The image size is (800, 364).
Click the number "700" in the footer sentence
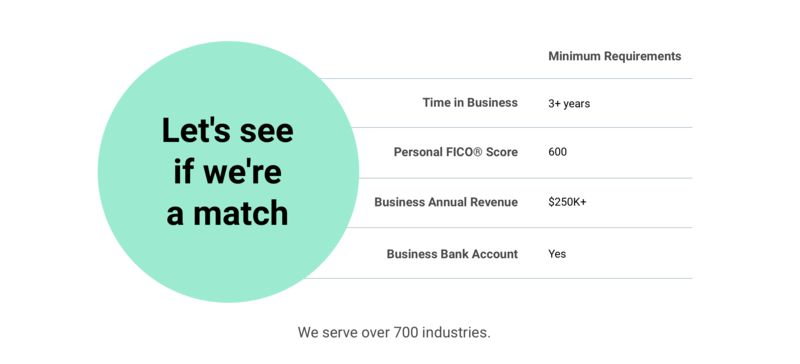click(407, 332)
